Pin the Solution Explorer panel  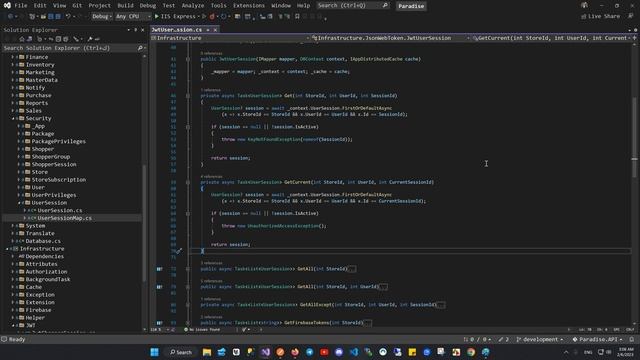click(x=136, y=30)
